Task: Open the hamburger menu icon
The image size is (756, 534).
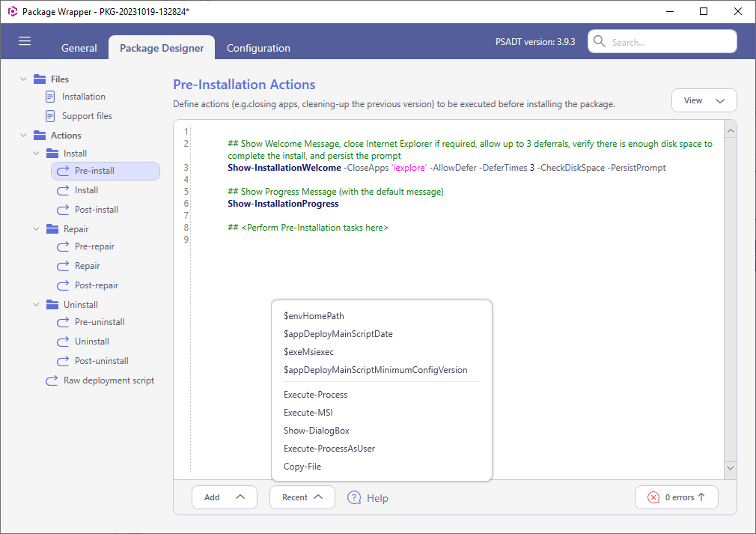Action: (x=25, y=41)
